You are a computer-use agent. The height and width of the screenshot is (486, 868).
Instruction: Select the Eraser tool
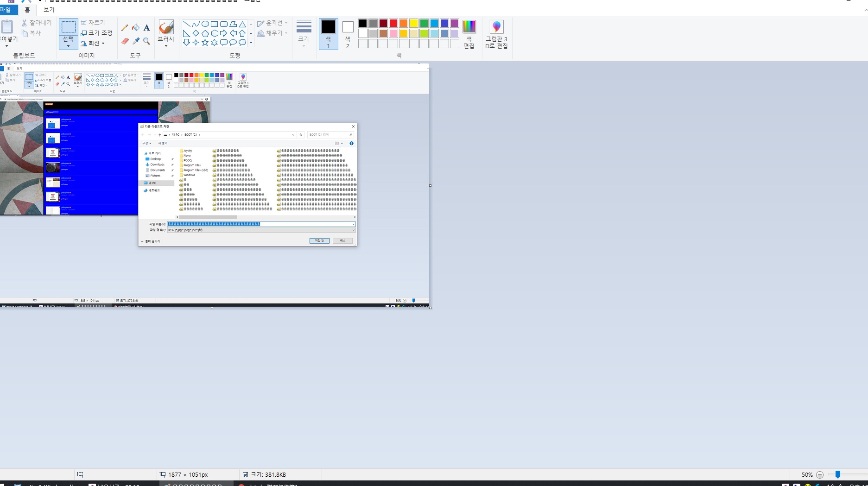125,41
